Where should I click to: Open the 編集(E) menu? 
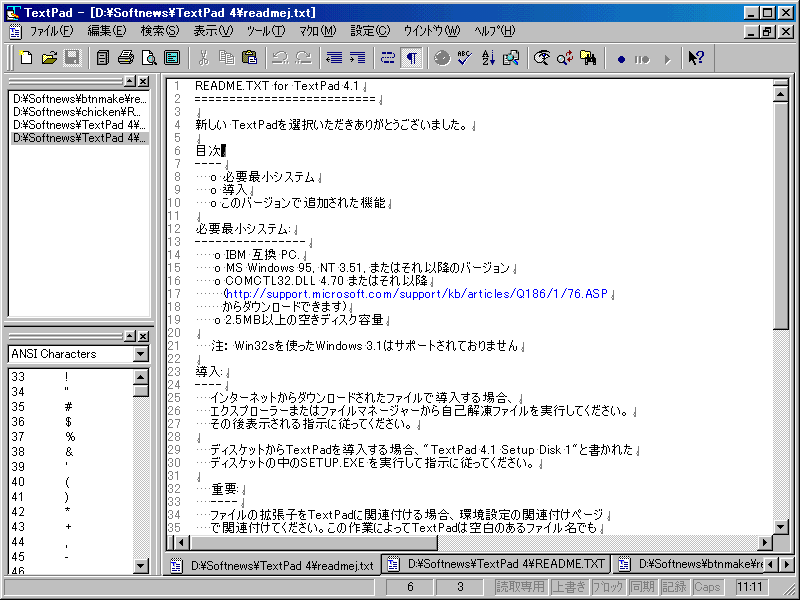coord(107,31)
